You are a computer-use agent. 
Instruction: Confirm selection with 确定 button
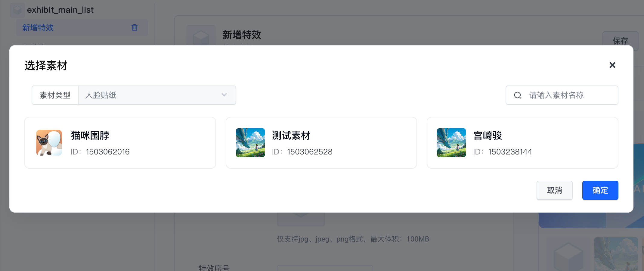point(600,190)
